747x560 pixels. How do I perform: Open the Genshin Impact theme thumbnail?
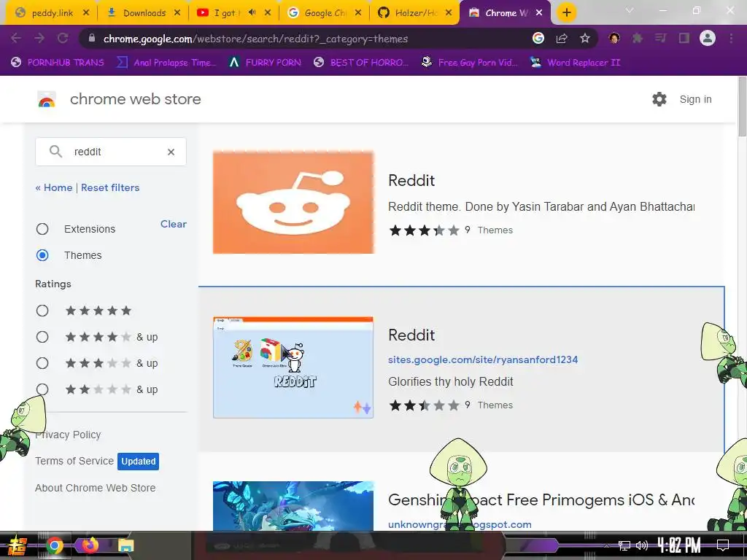point(293,506)
